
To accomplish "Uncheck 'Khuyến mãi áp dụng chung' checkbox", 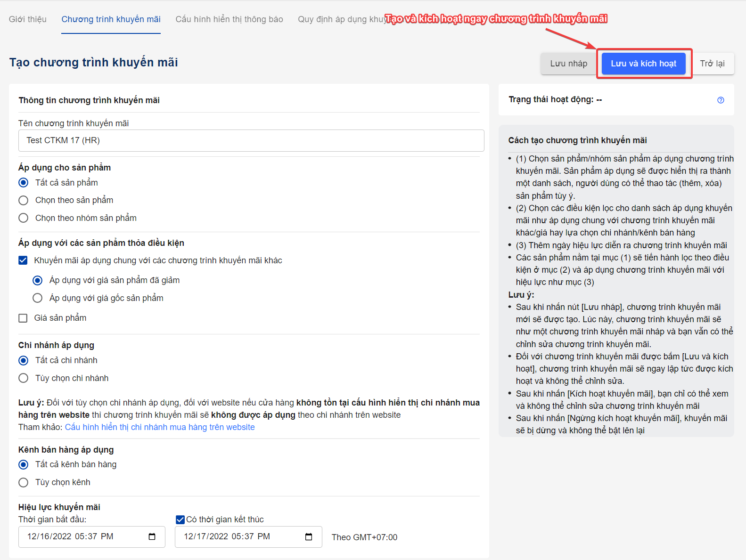I will click(x=23, y=260).
